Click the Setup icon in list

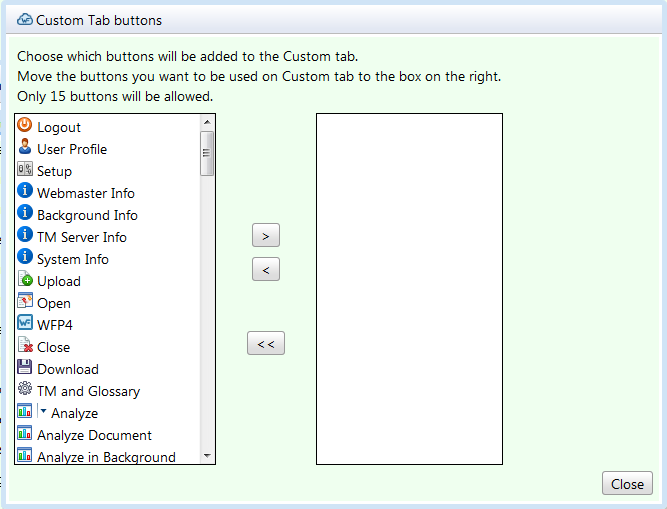click(x=25, y=170)
